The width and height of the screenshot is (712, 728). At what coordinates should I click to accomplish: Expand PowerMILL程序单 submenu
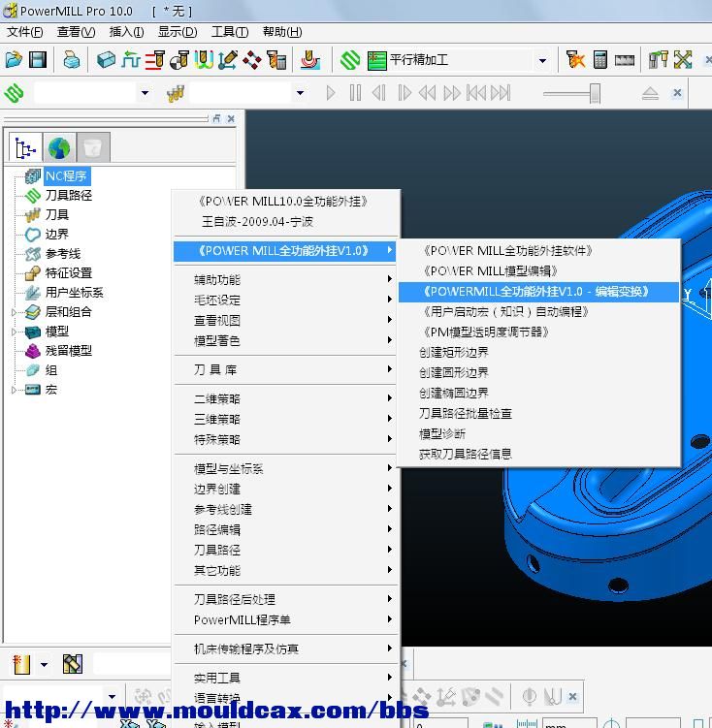tap(285, 619)
